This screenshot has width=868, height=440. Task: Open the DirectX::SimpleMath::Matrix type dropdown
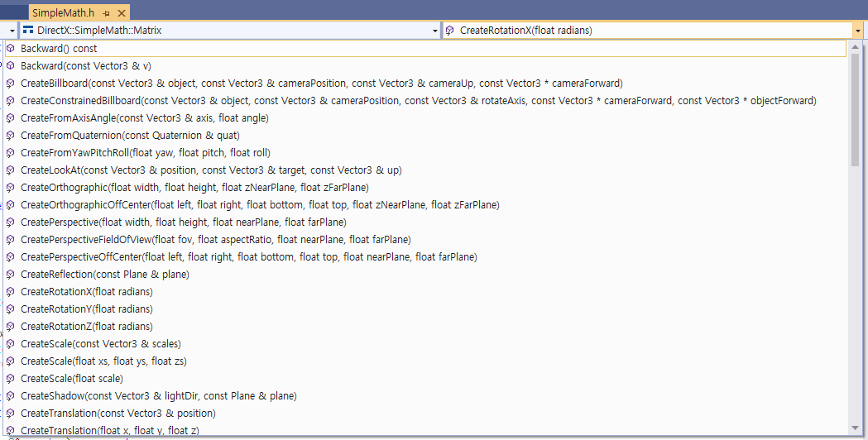pos(434,31)
